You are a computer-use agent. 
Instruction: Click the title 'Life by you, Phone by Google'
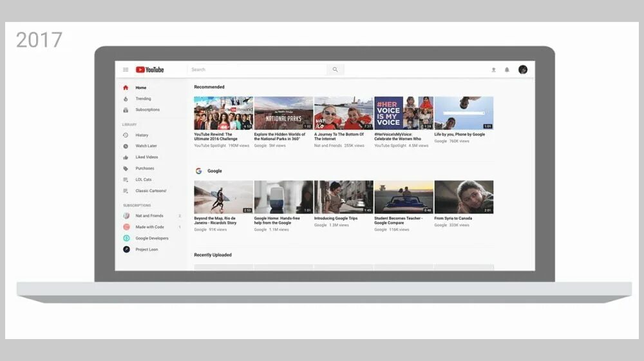pyautogui.click(x=460, y=135)
